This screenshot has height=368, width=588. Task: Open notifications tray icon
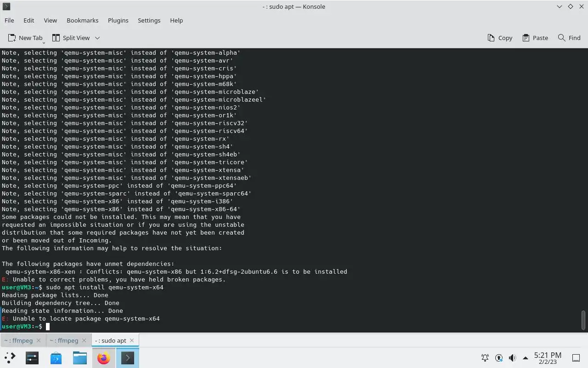click(x=485, y=357)
